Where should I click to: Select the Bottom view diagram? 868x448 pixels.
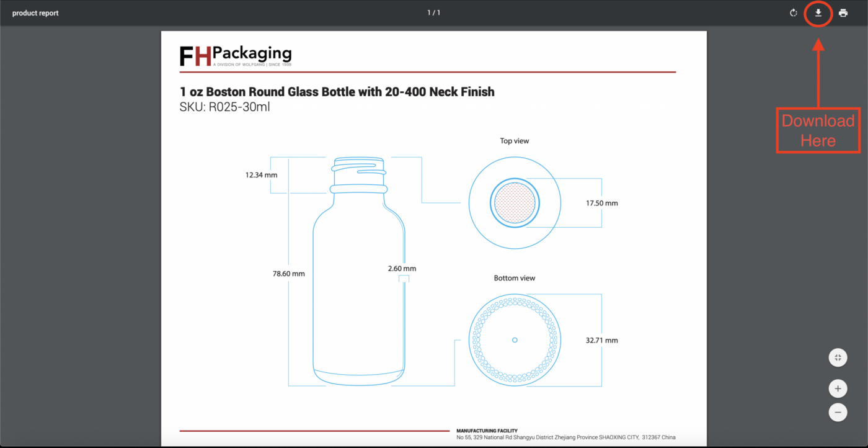(x=515, y=340)
